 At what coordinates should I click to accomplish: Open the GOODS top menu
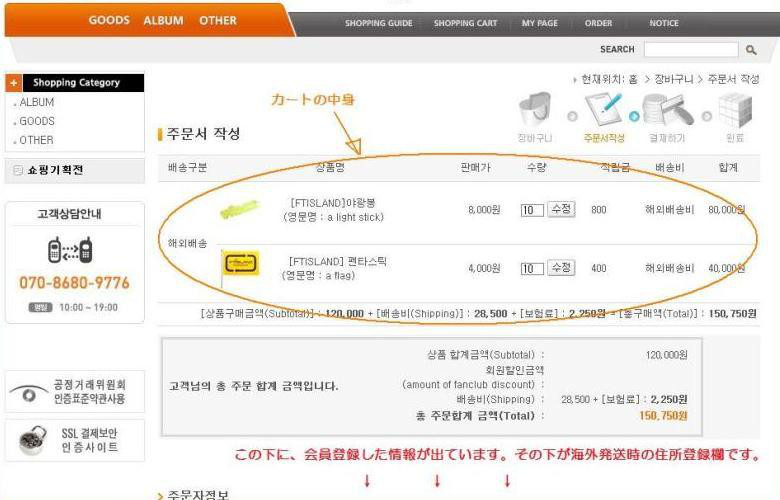click(x=109, y=20)
